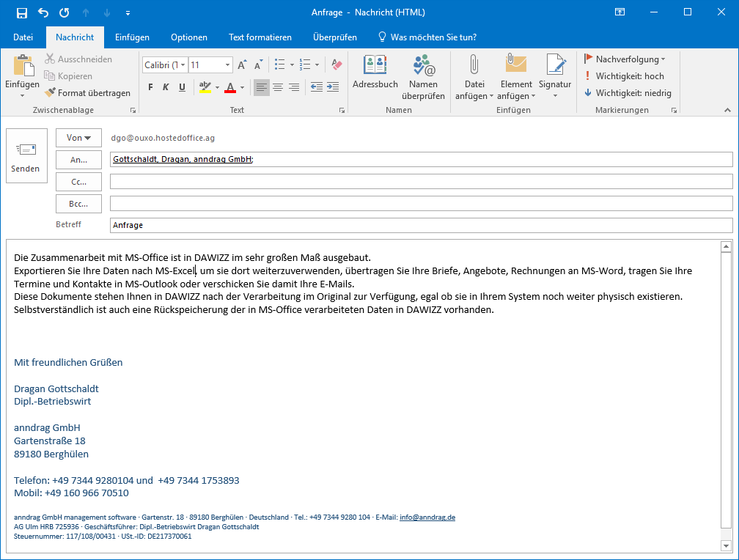Open the font color dropdown arrow
The width and height of the screenshot is (739, 560).
pyautogui.click(x=242, y=88)
